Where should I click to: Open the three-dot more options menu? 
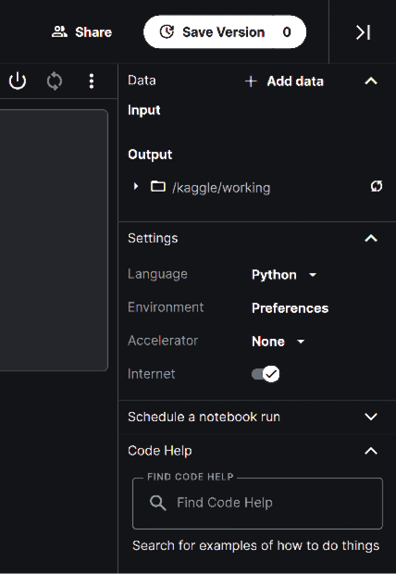pos(91,81)
